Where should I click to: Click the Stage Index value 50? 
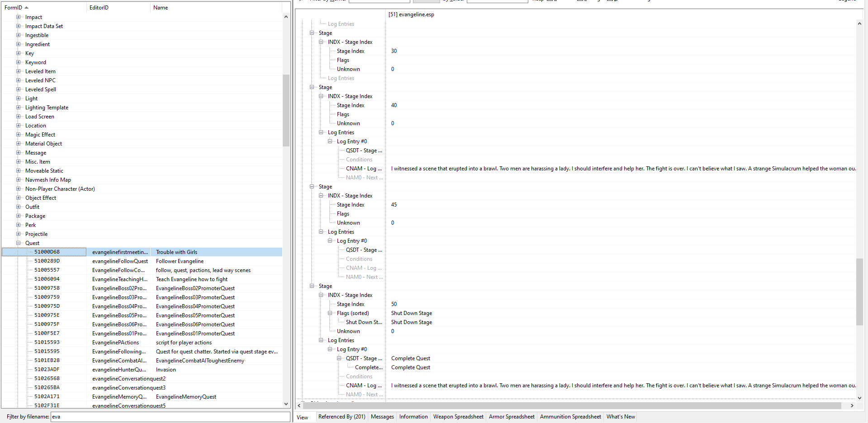click(x=394, y=304)
